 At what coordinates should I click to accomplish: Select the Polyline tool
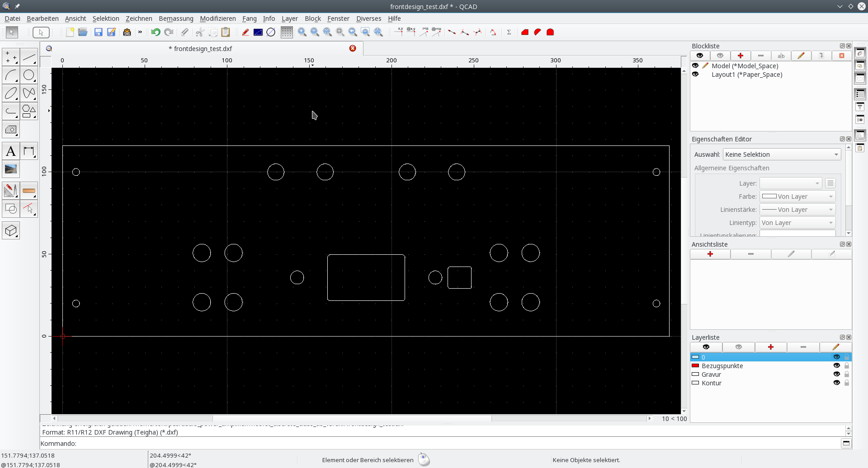click(x=11, y=112)
